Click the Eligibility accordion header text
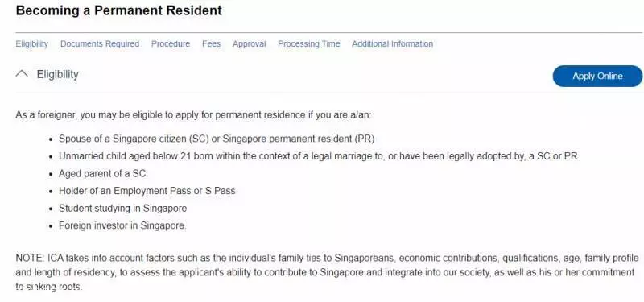The height and width of the screenshot is (302, 644). (57, 74)
